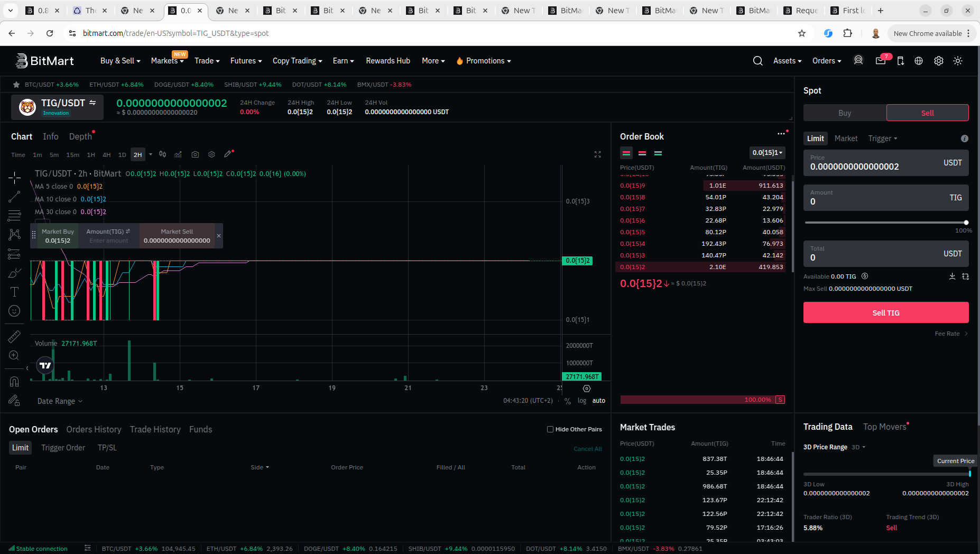The height and width of the screenshot is (554, 980).
Task: Open order book precision dropdown
Action: tap(768, 153)
